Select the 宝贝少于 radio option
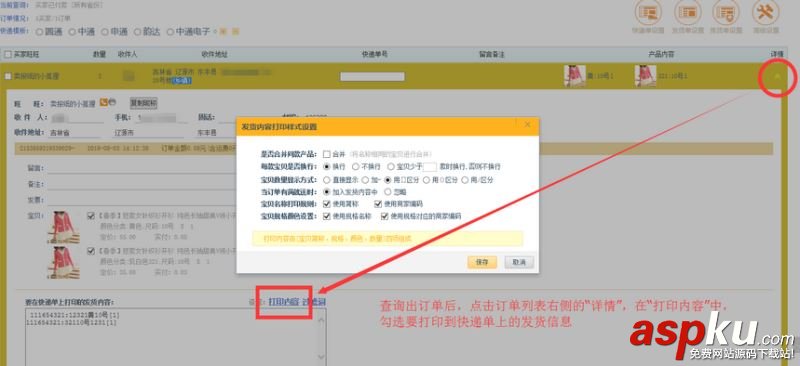This screenshot has width=800, height=366. pyautogui.click(x=391, y=167)
